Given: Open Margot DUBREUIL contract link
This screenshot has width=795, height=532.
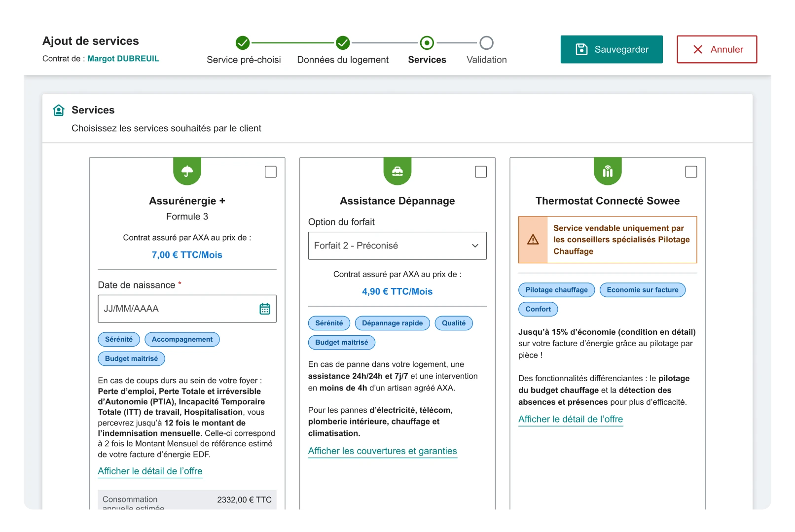Looking at the screenshot, I should click(123, 59).
